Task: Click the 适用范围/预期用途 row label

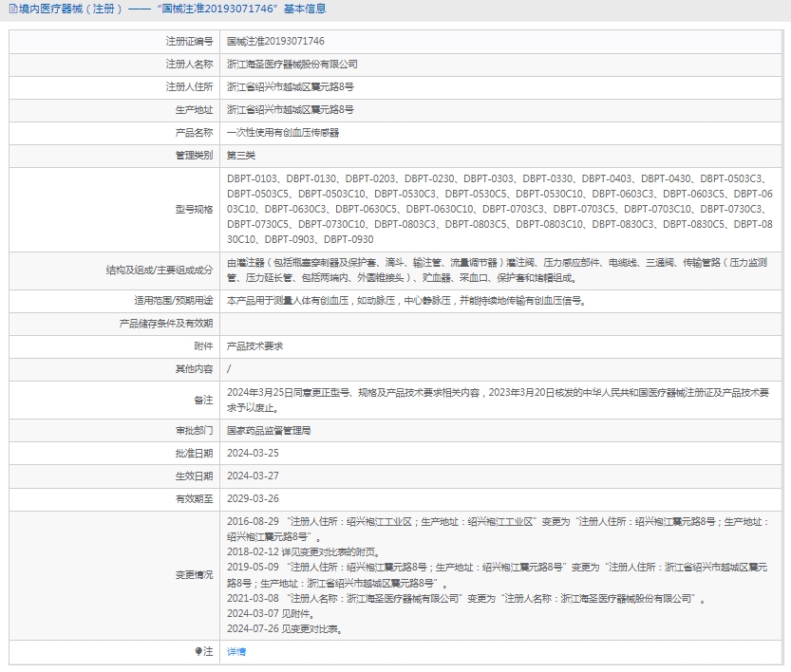Action: click(174, 301)
